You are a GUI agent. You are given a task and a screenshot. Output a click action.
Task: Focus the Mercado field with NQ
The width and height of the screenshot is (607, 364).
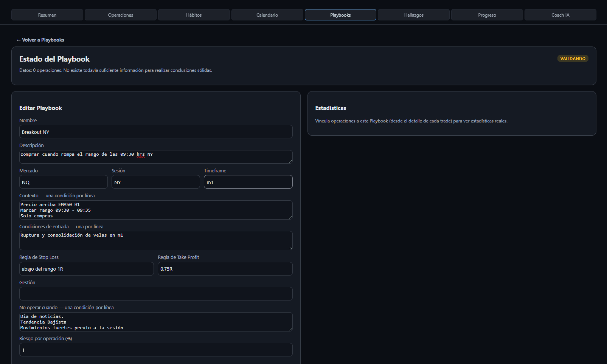(x=64, y=182)
